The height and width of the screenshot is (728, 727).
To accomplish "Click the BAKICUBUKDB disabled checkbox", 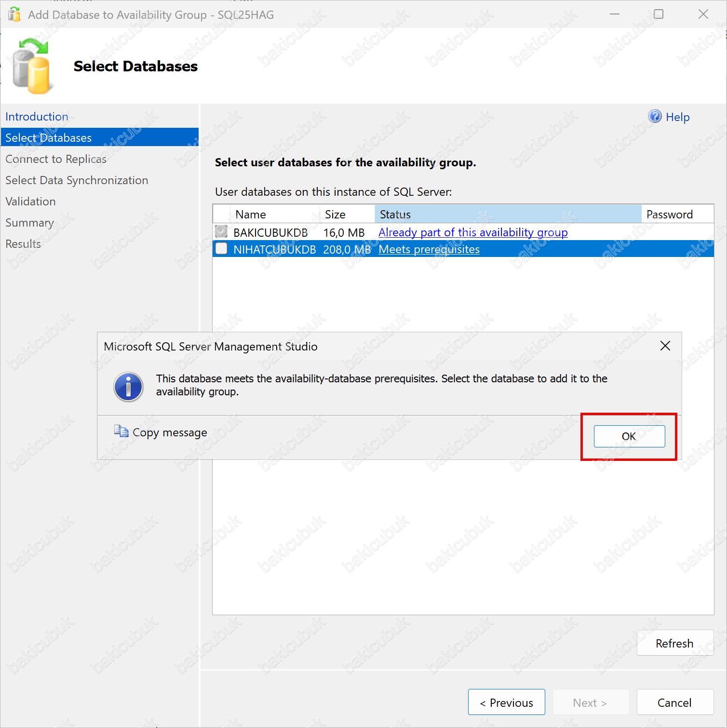I will point(221,232).
